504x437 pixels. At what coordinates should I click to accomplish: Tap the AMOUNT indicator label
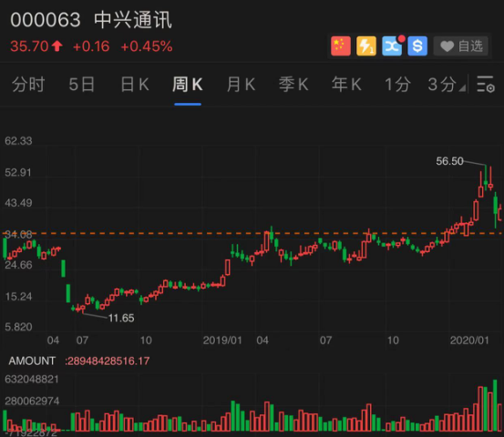32,361
